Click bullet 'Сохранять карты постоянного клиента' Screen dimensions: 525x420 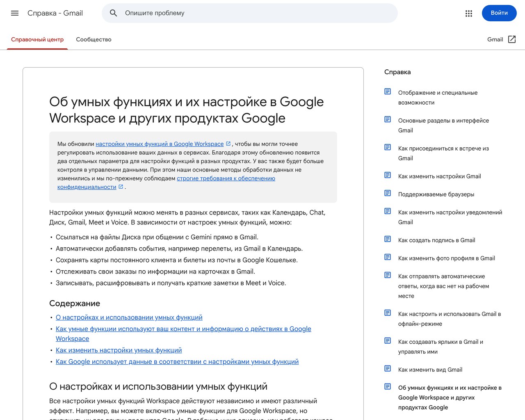(x=177, y=260)
